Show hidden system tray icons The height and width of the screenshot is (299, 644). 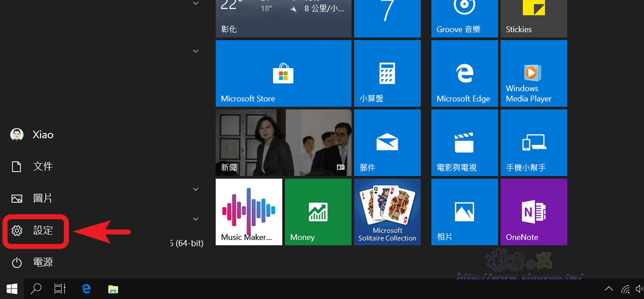[609, 289]
